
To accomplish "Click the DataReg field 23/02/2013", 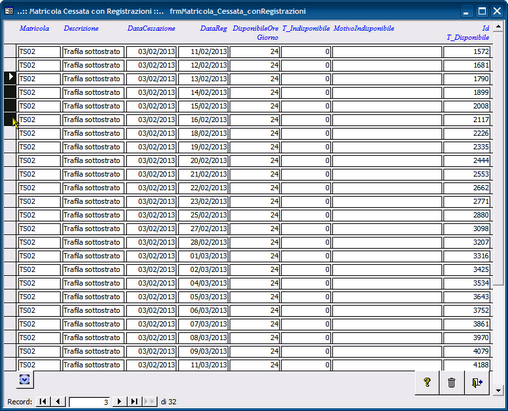I will click(x=203, y=201).
